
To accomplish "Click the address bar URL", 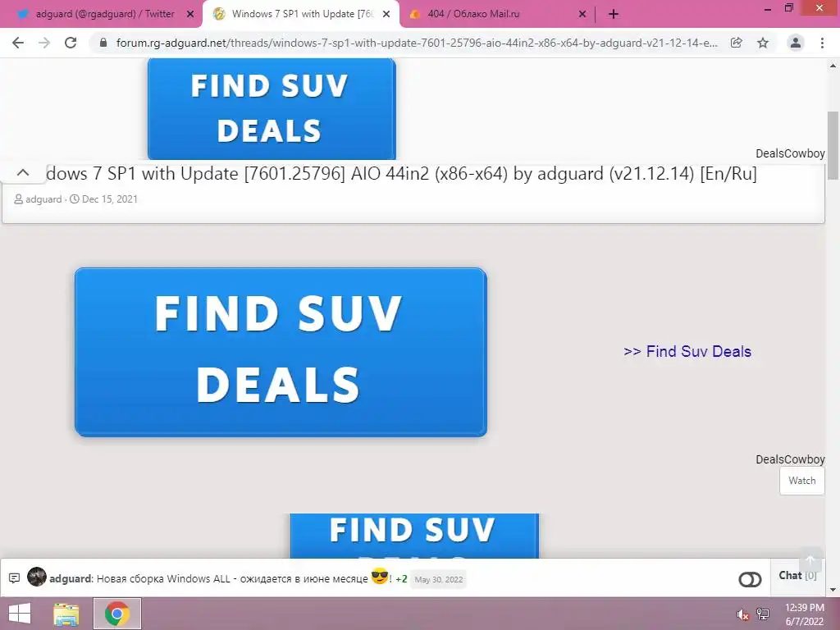I will pyautogui.click(x=416, y=43).
